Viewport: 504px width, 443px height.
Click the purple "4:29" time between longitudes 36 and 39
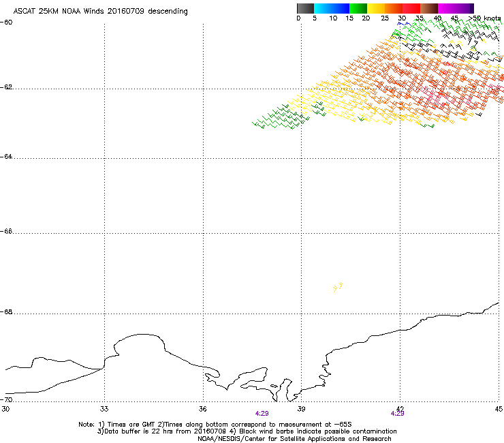[262, 414]
